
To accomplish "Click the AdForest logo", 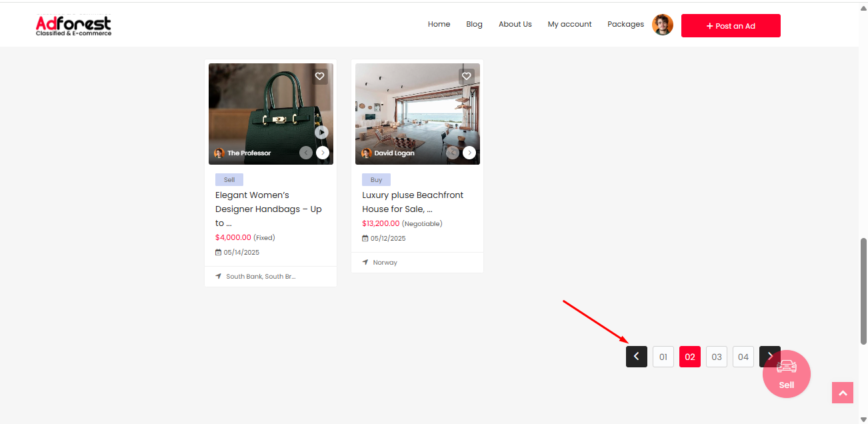I will point(74,25).
